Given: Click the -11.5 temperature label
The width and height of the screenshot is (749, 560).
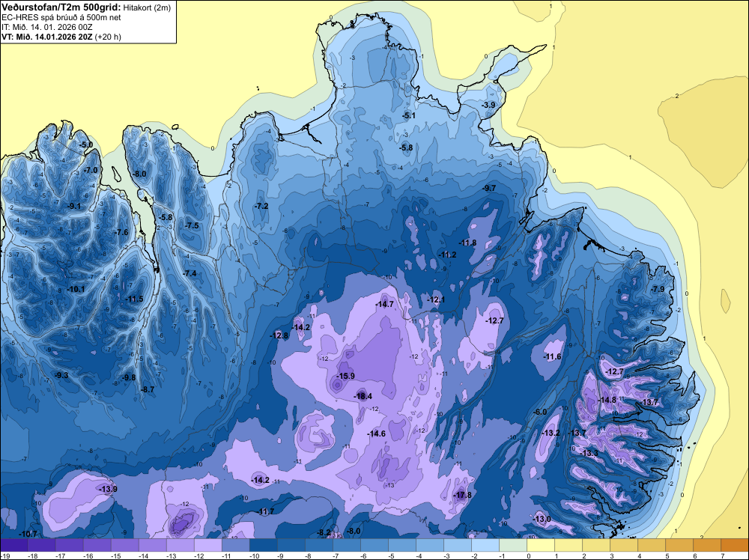Looking at the screenshot, I should (134, 299).
